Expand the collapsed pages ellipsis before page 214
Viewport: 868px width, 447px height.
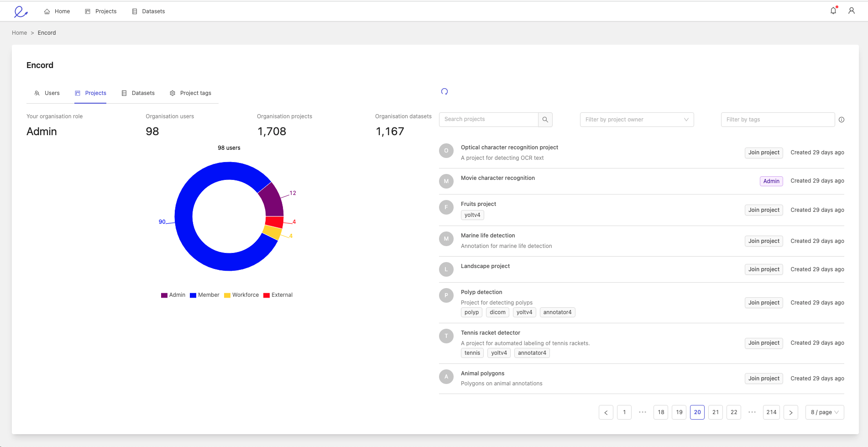(x=752, y=412)
